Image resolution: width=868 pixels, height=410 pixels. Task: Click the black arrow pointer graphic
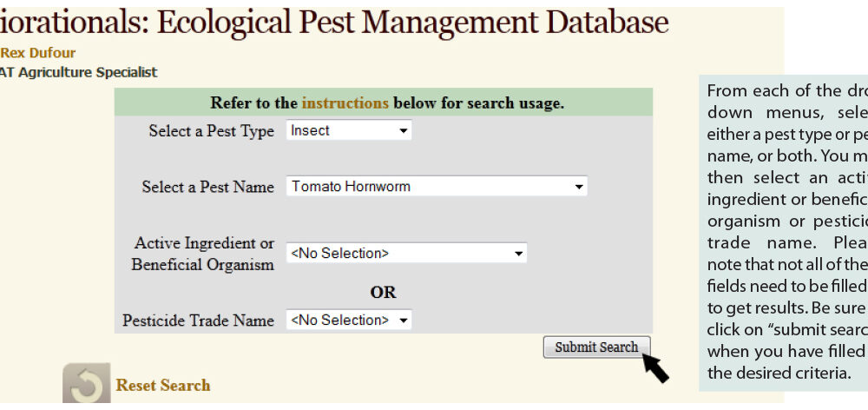(x=656, y=367)
